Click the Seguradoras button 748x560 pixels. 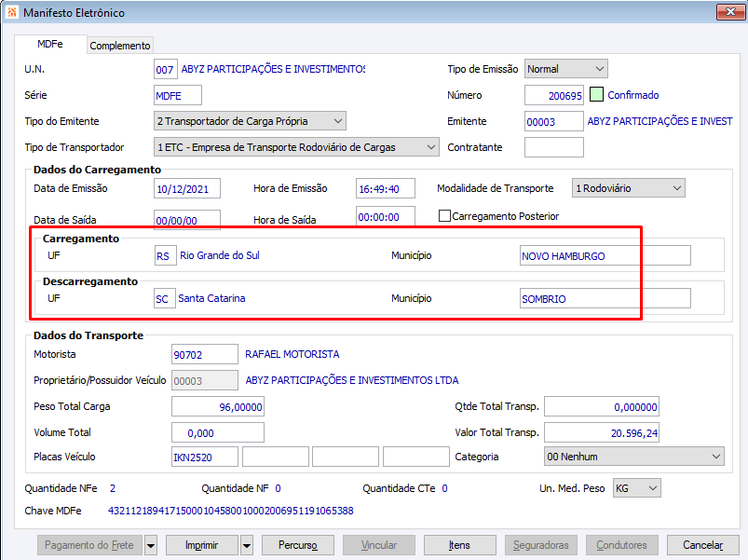pyautogui.click(x=540, y=545)
